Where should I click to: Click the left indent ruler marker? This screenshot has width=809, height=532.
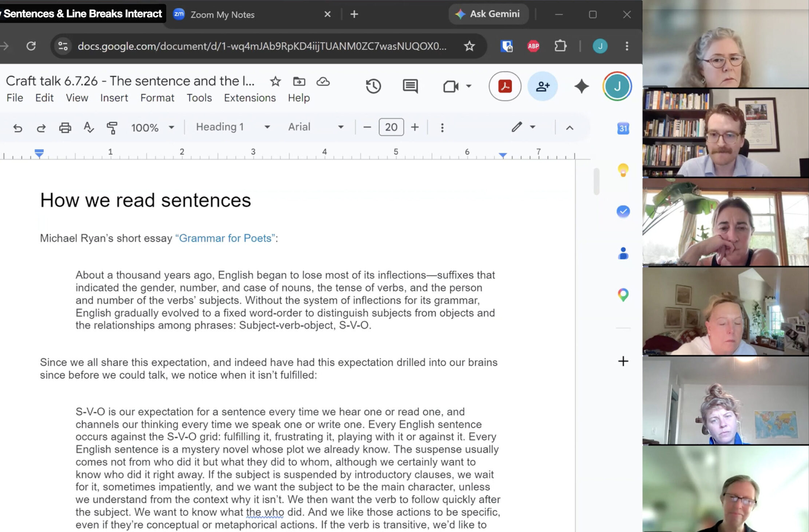[39, 153]
